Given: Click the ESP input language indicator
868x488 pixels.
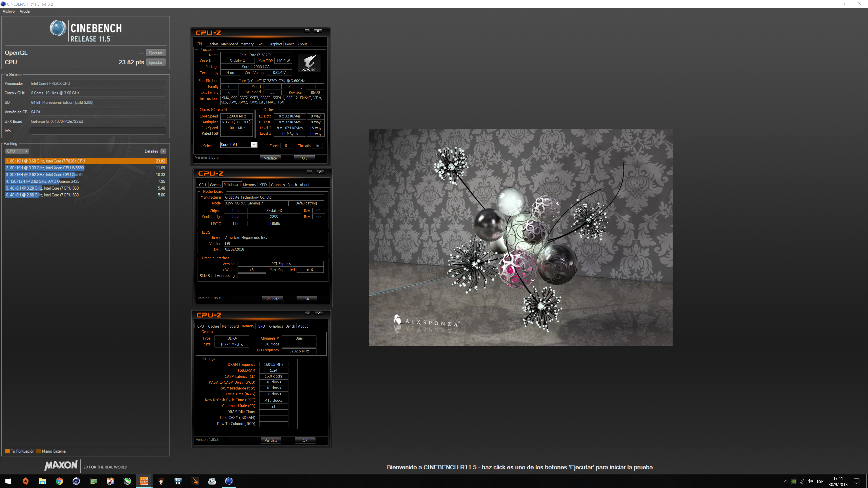Looking at the screenshot, I should 820,481.
